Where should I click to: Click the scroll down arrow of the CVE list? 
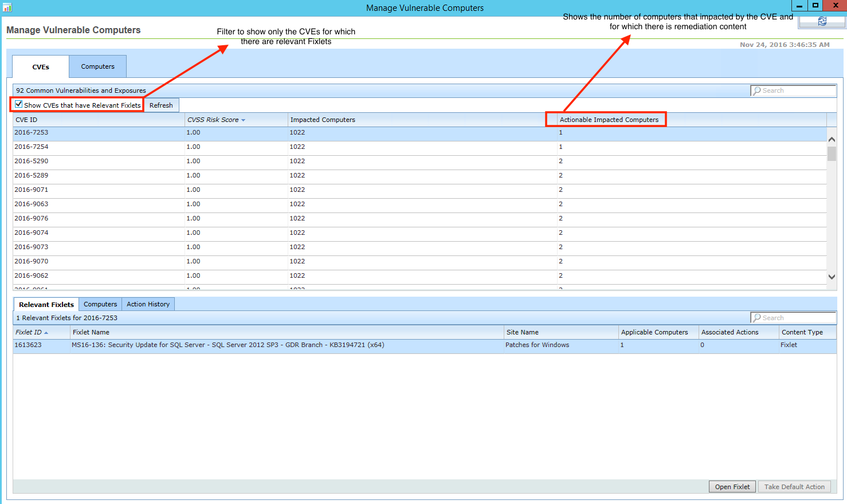point(832,277)
